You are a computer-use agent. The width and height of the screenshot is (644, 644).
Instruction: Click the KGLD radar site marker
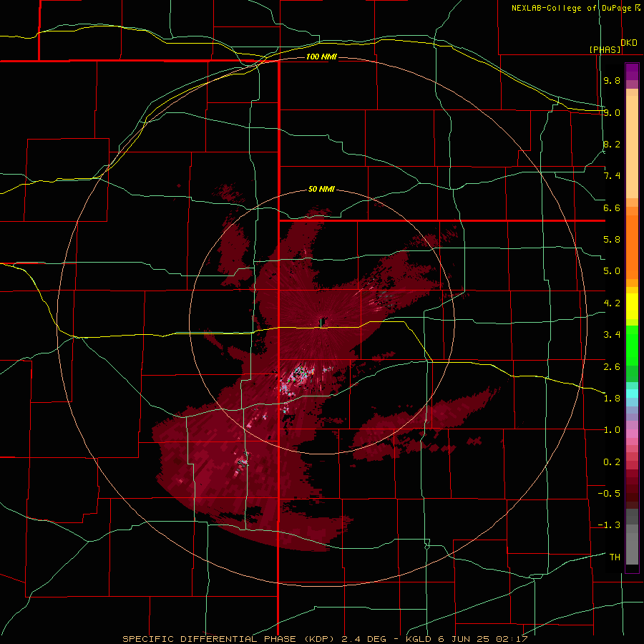[x=323, y=322]
